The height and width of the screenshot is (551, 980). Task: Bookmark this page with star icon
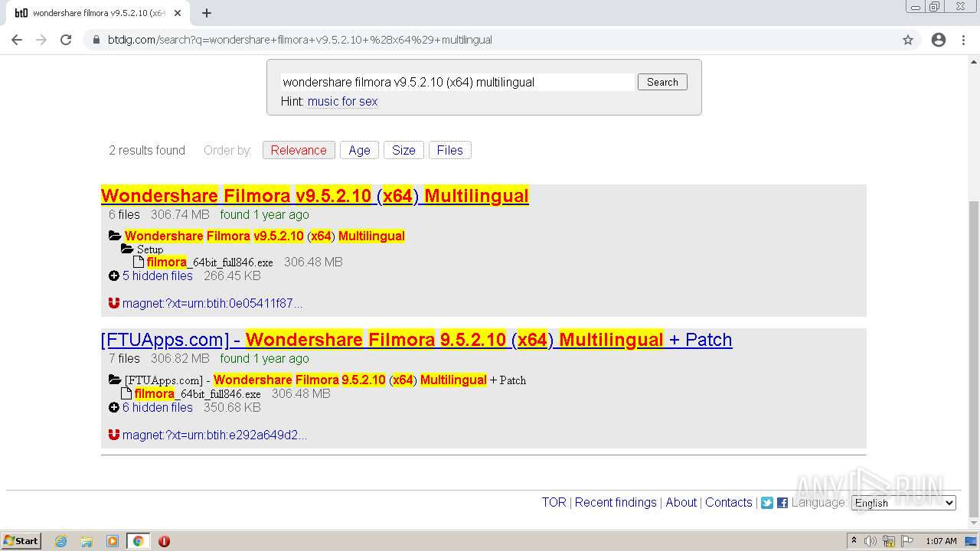click(908, 40)
